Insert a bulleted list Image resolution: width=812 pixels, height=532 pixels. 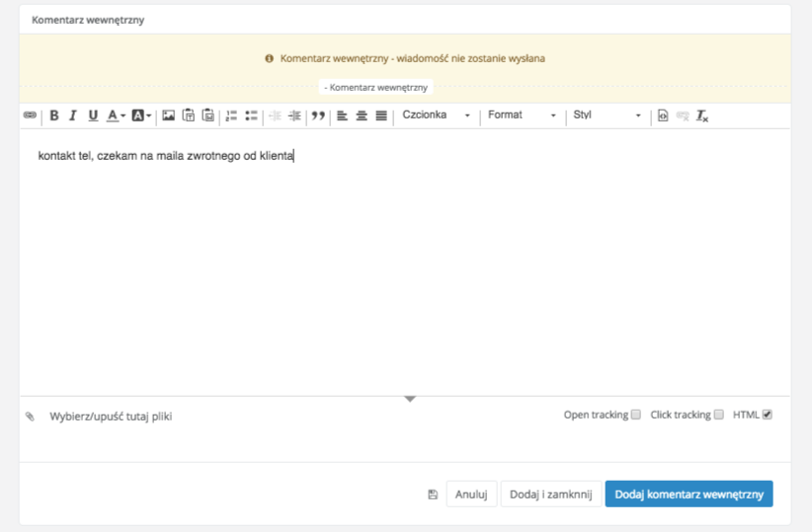click(251, 115)
